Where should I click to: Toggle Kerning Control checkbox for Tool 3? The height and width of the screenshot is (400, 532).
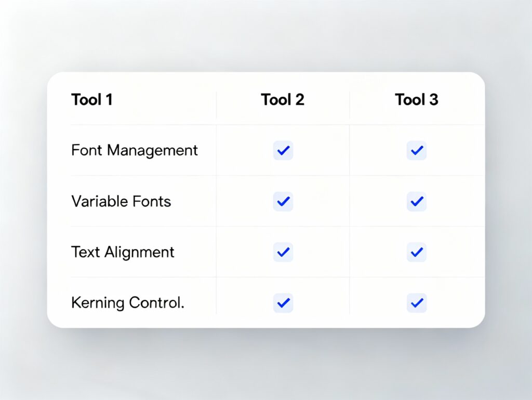click(416, 302)
